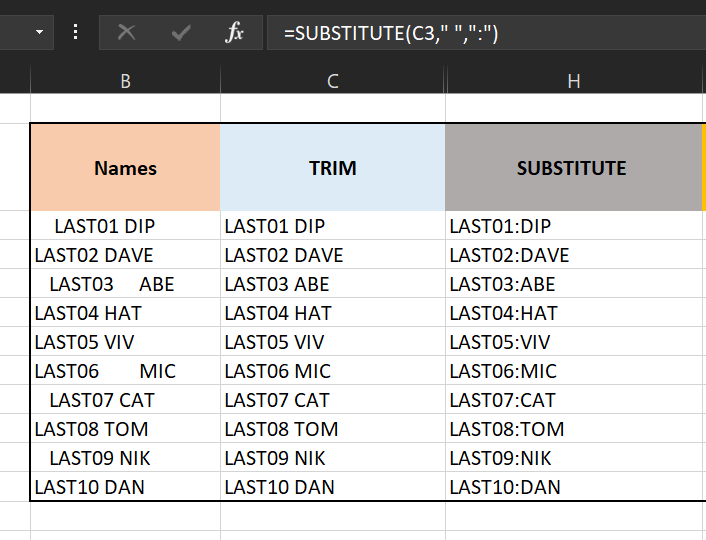Image resolution: width=706 pixels, height=540 pixels.
Task: Select the light blue TRIM header cell
Action: point(332,168)
